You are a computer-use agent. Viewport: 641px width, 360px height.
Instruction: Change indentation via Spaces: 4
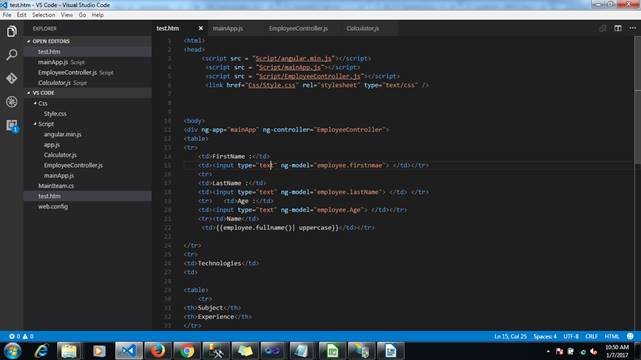click(x=545, y=336)
